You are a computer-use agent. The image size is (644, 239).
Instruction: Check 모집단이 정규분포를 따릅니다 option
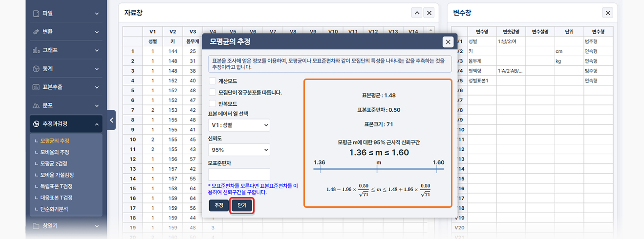212,92
